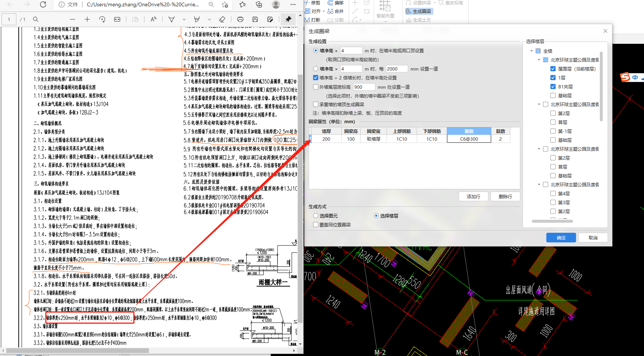Image resolution: width=644 pixels, height=356 pixels.
Task: Toggle 墙净高 > 2 倍墙长时 checkbox
Action: click(x=316, y=78)
